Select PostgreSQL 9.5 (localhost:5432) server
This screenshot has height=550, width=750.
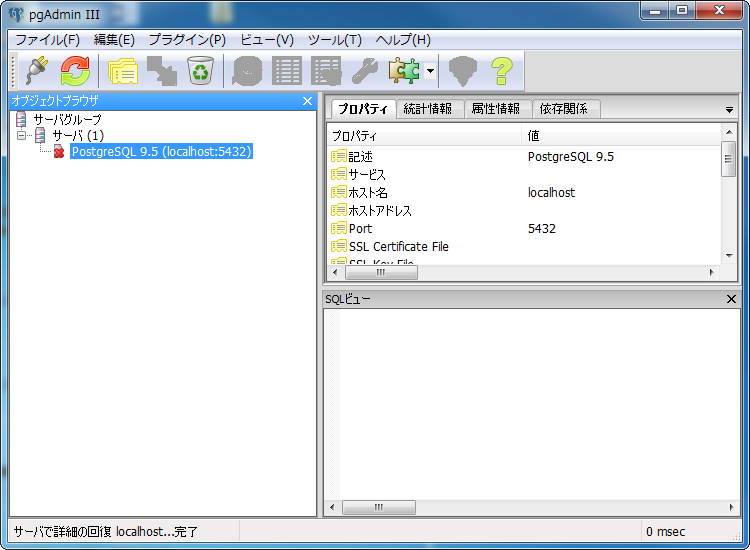tap(161, 152)
